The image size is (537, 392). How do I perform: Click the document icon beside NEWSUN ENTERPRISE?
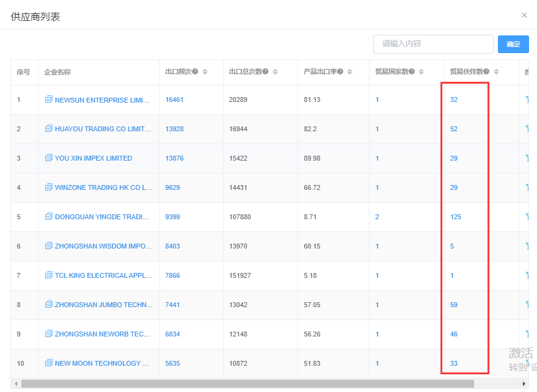pyautogui.click(x=49, y=100)
